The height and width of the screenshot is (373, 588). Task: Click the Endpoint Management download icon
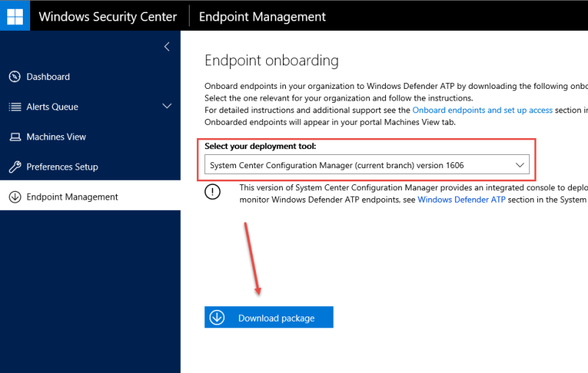point(15,197)
